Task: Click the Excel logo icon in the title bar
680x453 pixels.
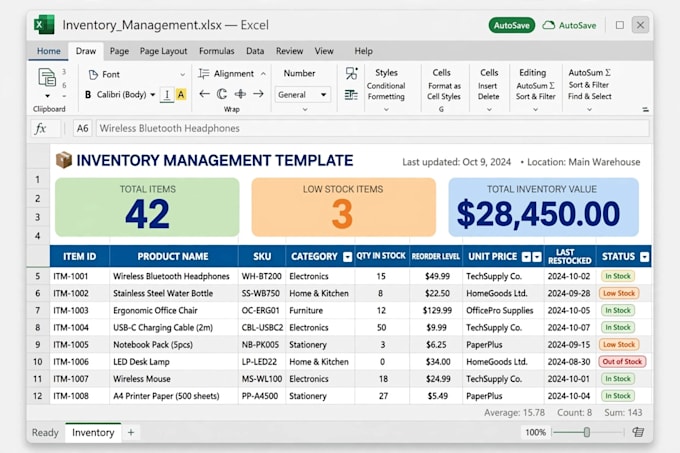Action: (44, 25)
